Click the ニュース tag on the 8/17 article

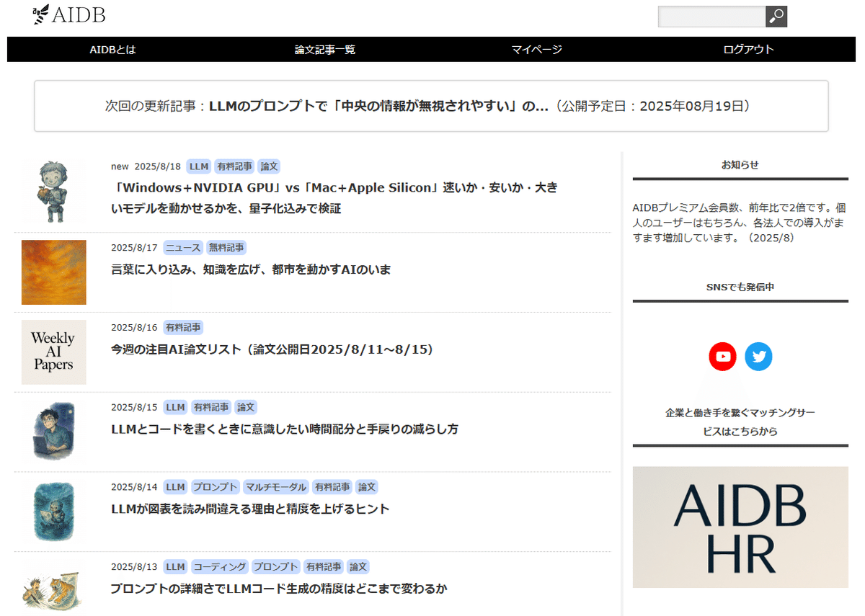click(182, 247)
